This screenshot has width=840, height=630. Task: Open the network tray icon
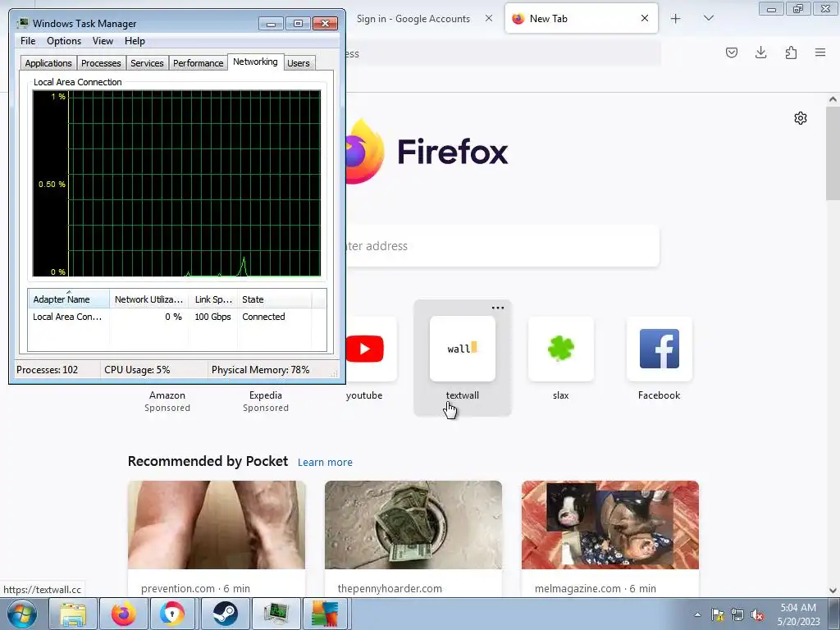(737, 614)
